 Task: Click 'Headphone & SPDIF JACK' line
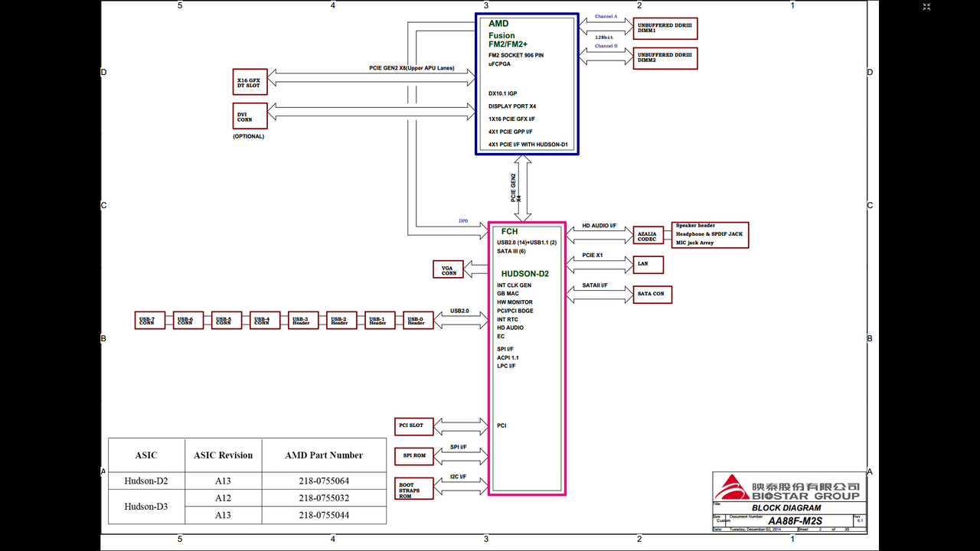709,234
